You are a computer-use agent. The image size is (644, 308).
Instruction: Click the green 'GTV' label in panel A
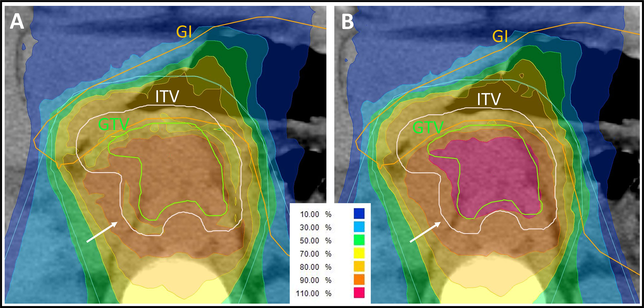114,124
